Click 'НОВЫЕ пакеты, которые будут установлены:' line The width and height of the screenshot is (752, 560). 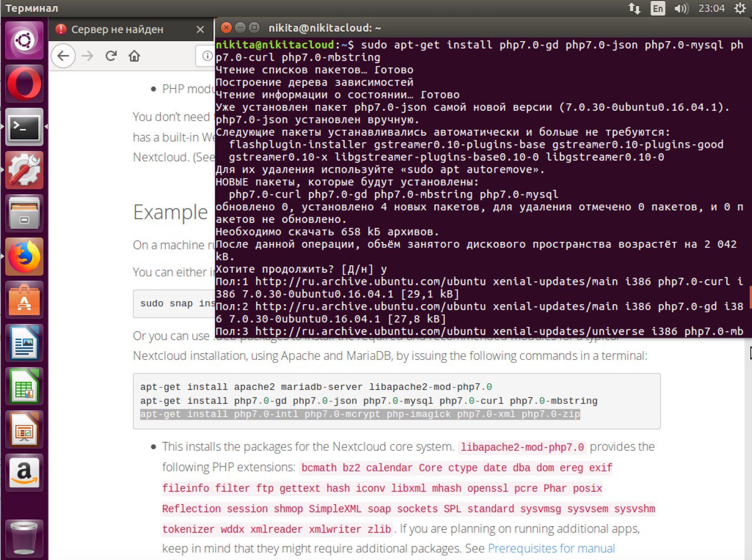pos(347,182)
